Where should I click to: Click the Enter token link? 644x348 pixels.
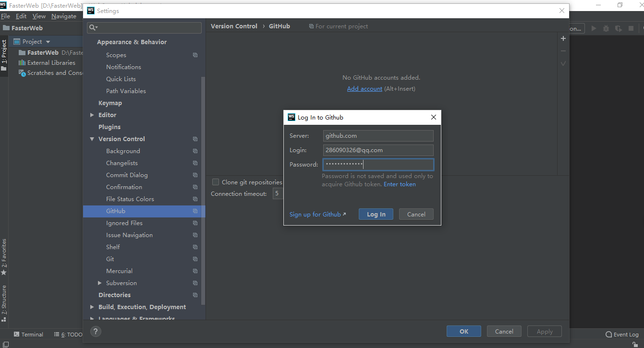[400, 184]
